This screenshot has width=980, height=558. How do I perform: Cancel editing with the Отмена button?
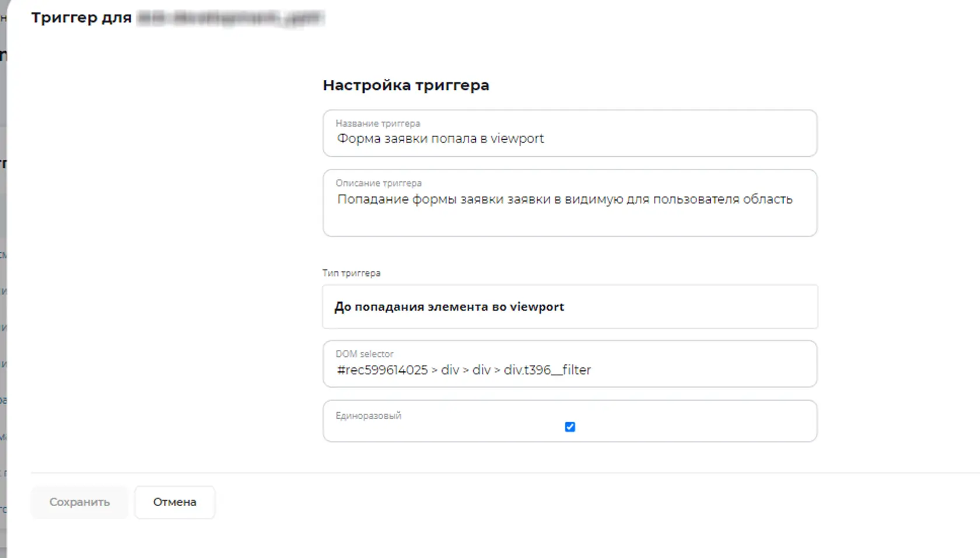point(174,502)
